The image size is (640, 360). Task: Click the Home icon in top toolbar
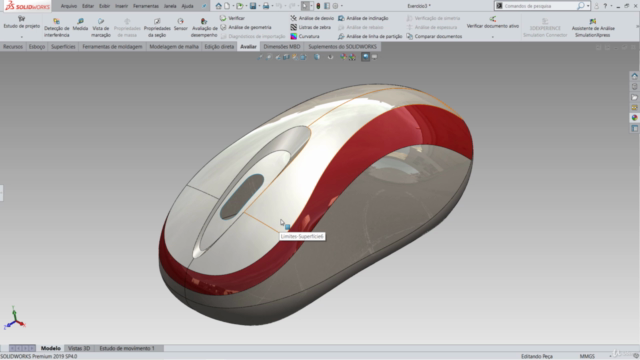219,6
